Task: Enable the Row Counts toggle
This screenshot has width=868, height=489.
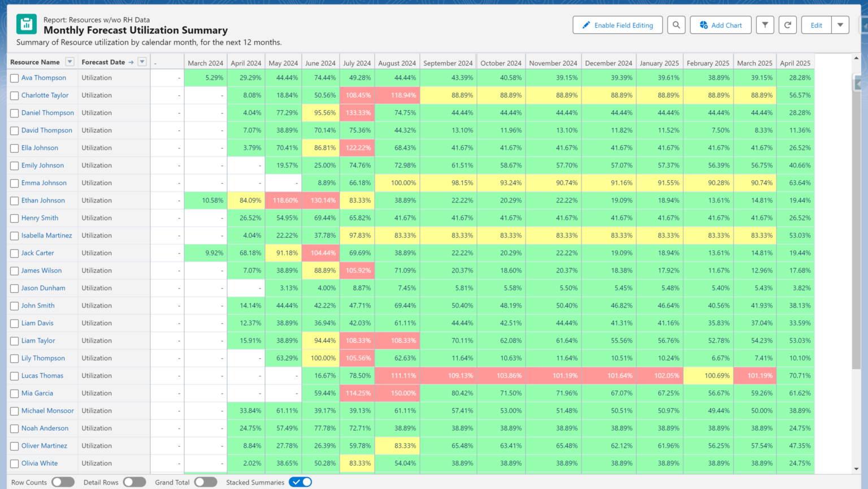Action: [63, 482]
